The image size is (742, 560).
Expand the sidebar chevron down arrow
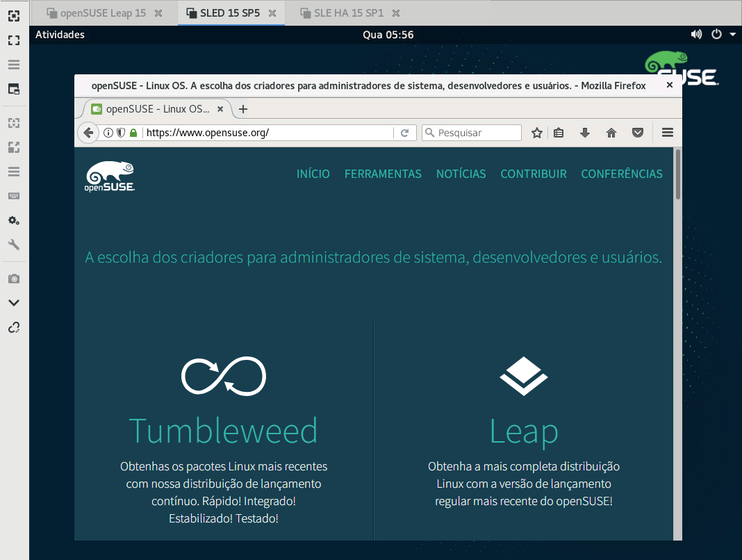pyautogui.click(x=14, y=303)
